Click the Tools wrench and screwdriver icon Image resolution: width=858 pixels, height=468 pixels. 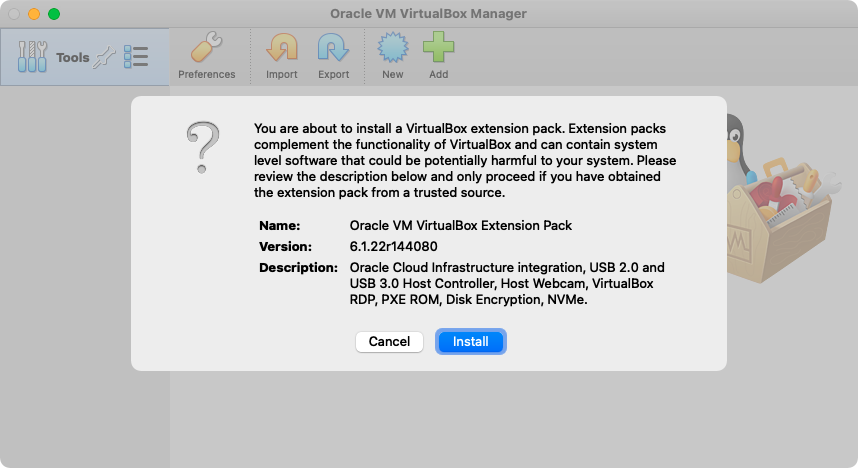[x=32, y=57]
